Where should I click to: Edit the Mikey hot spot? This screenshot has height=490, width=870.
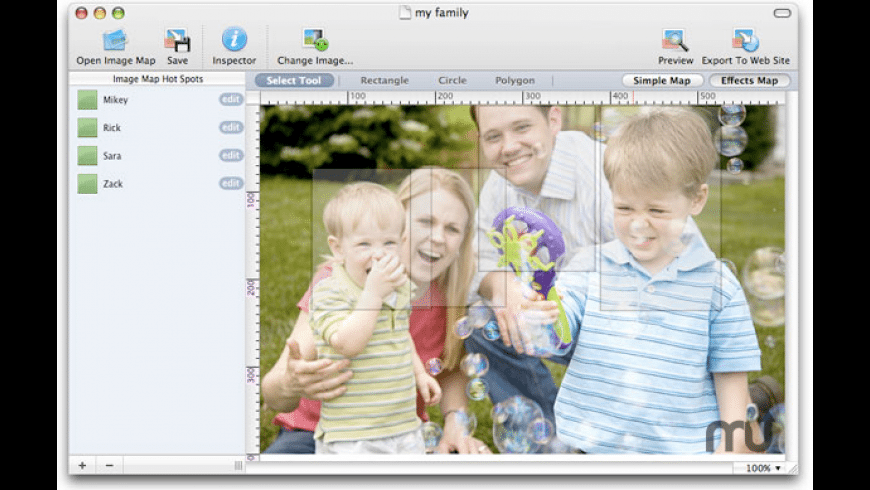pyautogui.click(x=231, y=99)
